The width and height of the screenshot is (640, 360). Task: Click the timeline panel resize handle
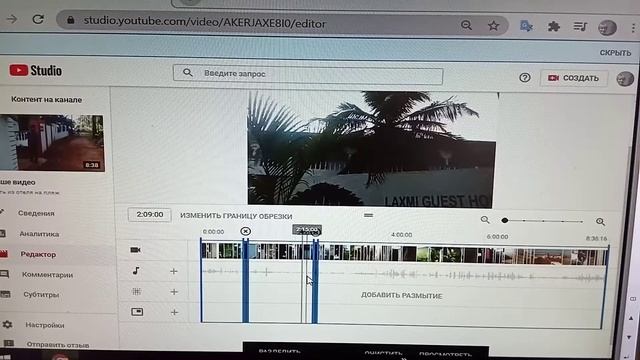368,215
